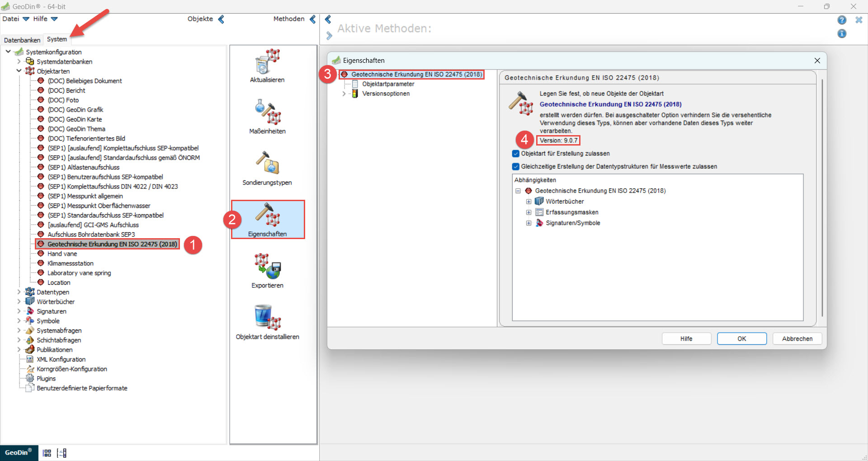Viewport: 868px width, 461px height.
Task: Toggle 'Objektart für Erstellung zulassen' checkbox
Action: 516,154
